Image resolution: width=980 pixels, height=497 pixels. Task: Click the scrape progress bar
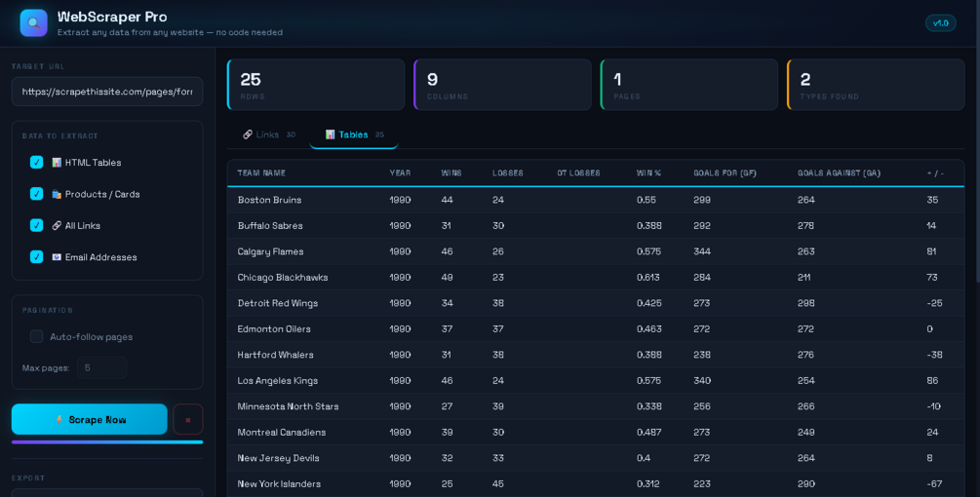pyautogui.click(x=107, y=442)
